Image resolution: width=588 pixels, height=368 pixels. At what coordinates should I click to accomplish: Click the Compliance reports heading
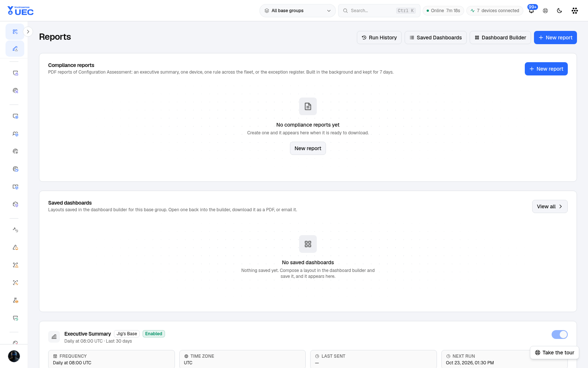71,65
